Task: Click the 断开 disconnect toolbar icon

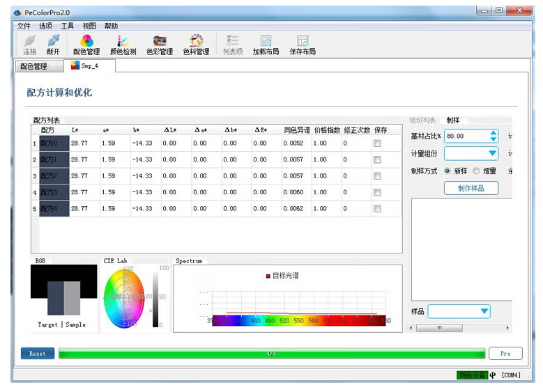Action: click(x=53, y=45)
